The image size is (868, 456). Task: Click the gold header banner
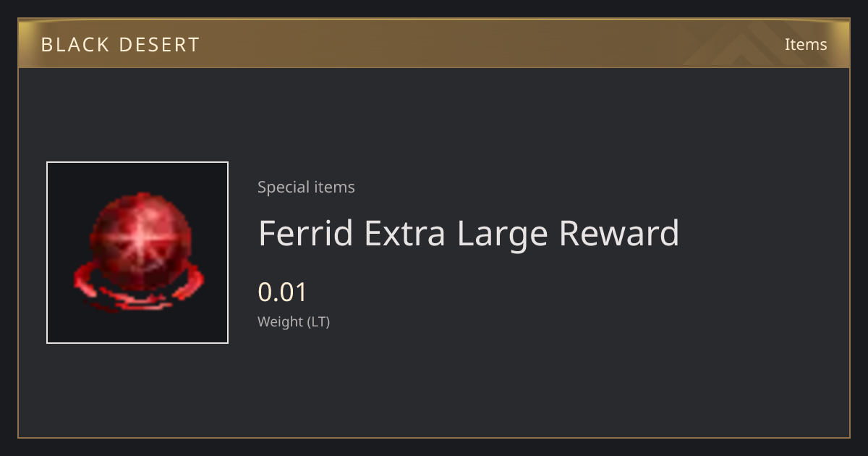click(x=434, y=43)
